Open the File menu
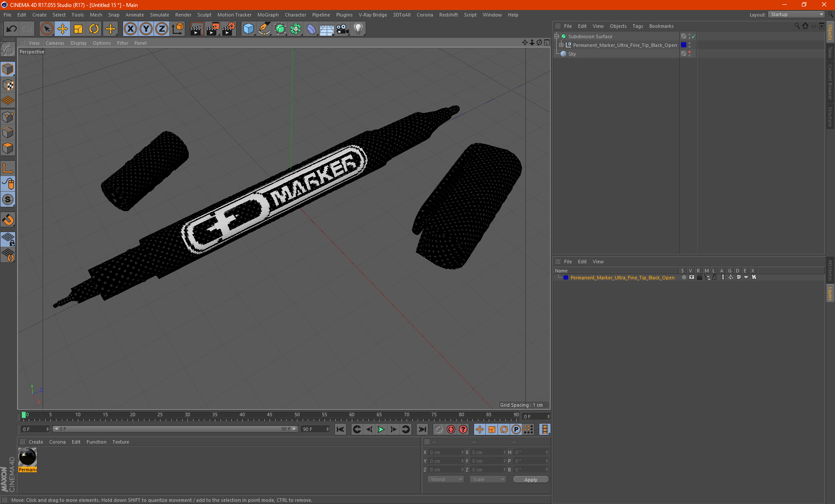Image resolution: width=835 pixels, height=504 pixels. (x=7, y=15)
